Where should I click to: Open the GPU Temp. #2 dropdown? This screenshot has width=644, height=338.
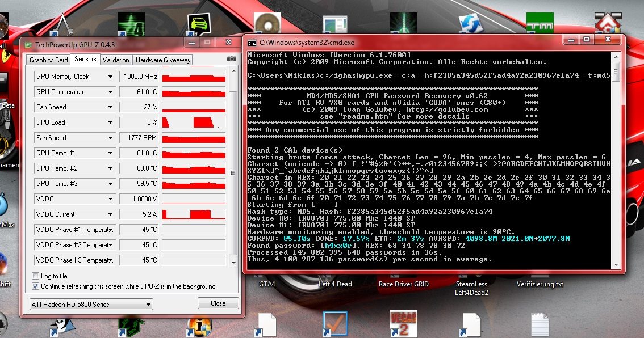point(110,168)
